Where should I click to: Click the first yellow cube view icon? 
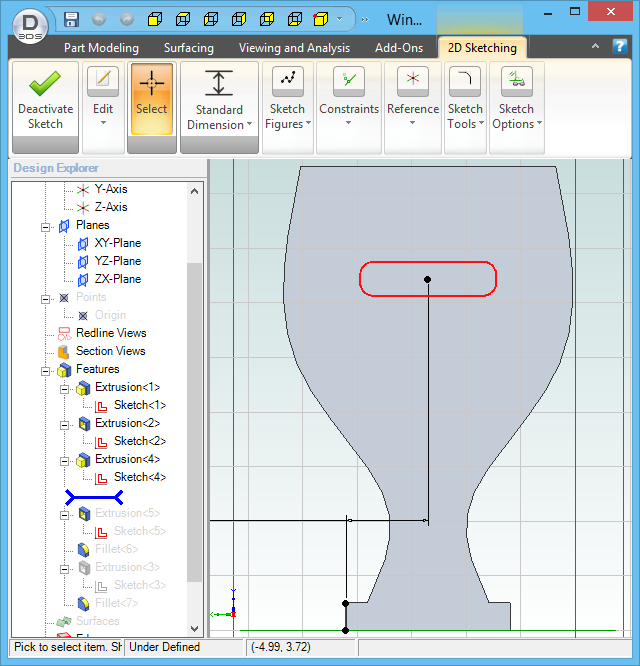click(155, 19)
